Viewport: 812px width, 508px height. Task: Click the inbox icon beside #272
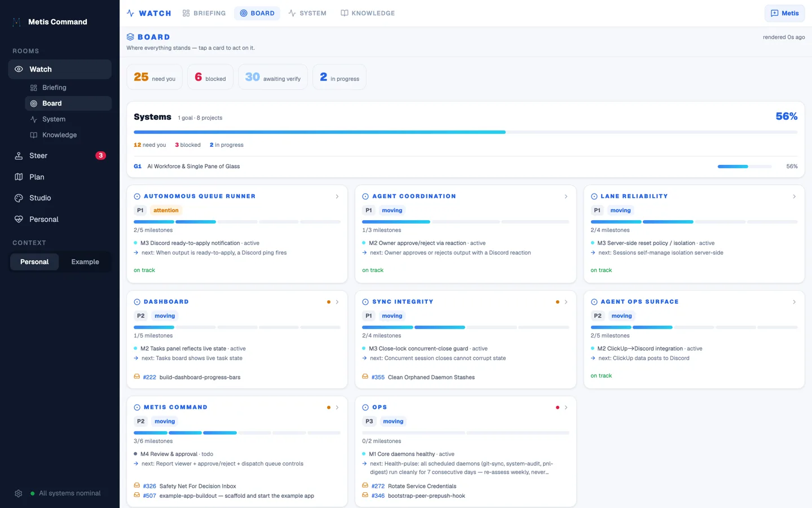click(365, 485)
